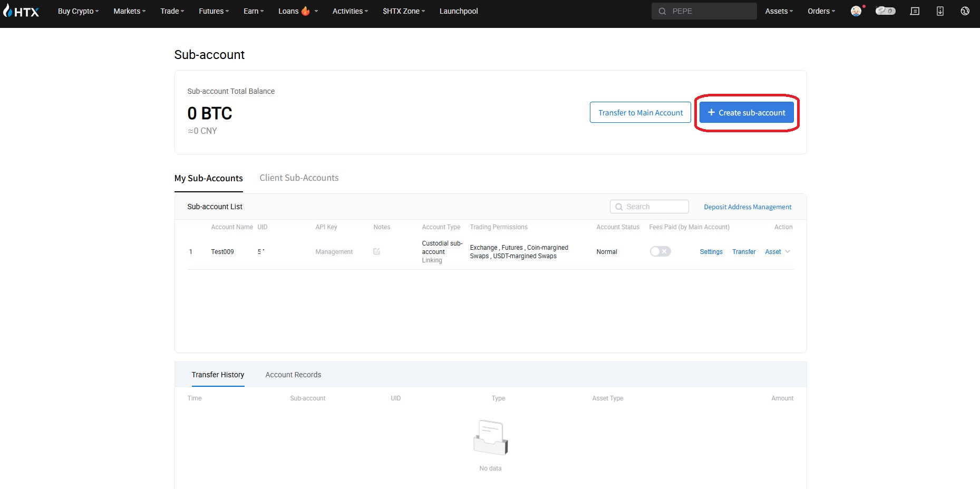This screenshot has width=980, height=489.
Task: Click the app download icon
Action: [940, 11]
